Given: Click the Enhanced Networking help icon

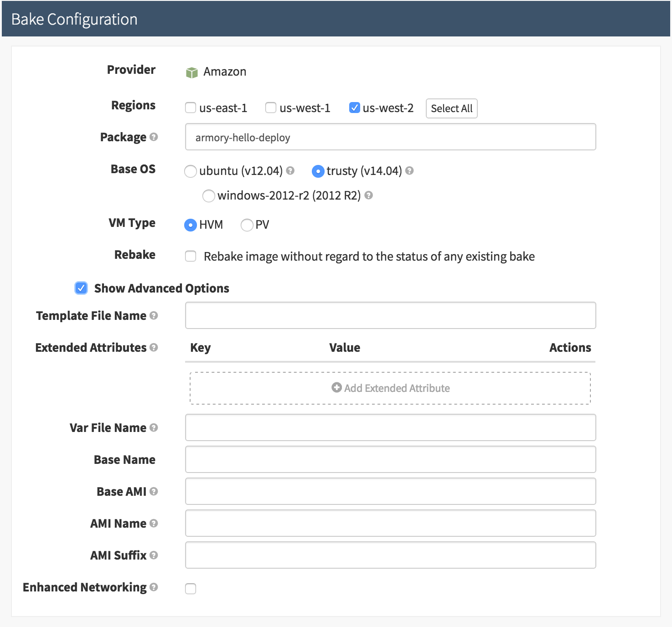Looking at the screenshot, I should pyautogui.click(x=154, y=587).
